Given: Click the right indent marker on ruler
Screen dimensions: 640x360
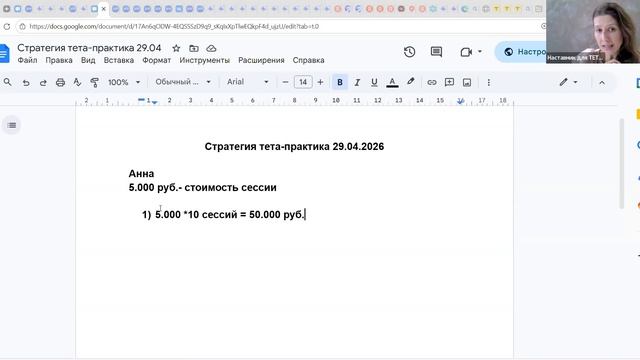Looking at the screenshot, I should [460, 101].
